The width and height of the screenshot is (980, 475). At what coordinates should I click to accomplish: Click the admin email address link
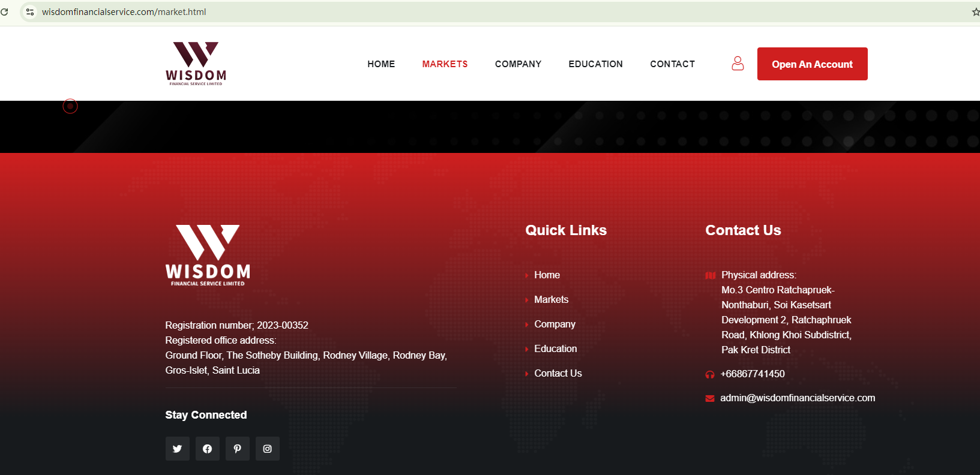pos(797,398)
